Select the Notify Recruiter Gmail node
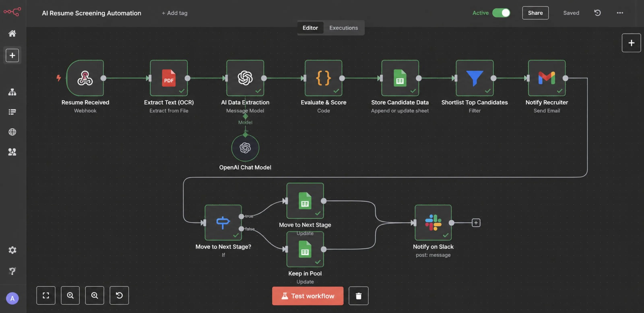Image resolution: width=644 pixels, height=313 pixels. click(x=547, y=78)
